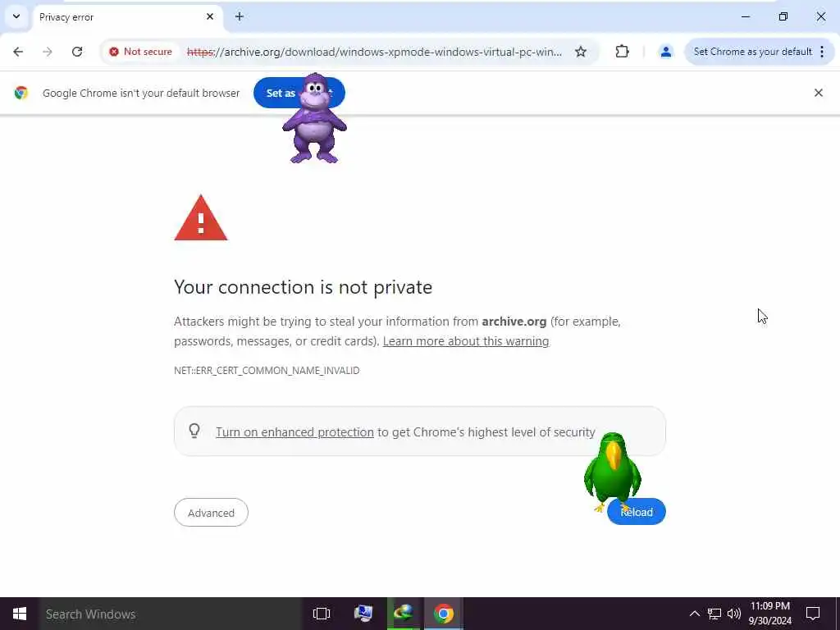The height and width of the screenshot is (630, 840).
Task: Bookmark this page with star icon
Action: [581, 52]
